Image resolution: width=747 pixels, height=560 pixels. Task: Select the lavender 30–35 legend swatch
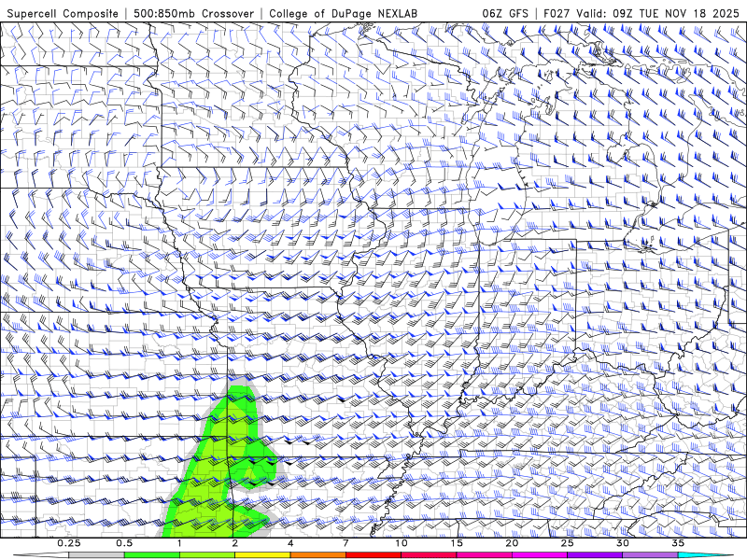(650, 555)
